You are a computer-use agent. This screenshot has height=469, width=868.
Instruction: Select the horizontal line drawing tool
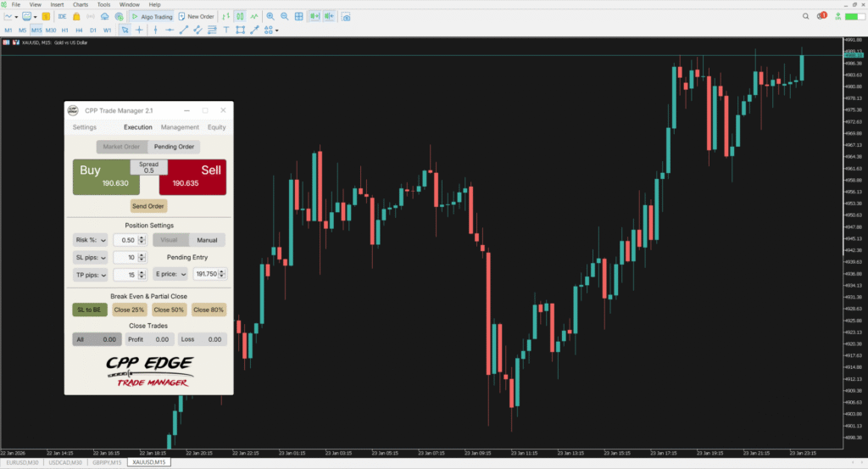pos(170,30)
